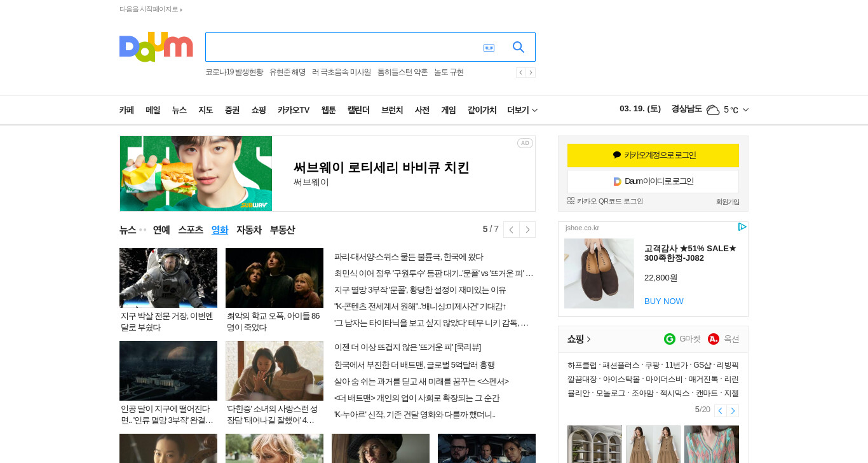Open the 메일 menu
This screenshot has height=463, width=868.
[153, 110]
